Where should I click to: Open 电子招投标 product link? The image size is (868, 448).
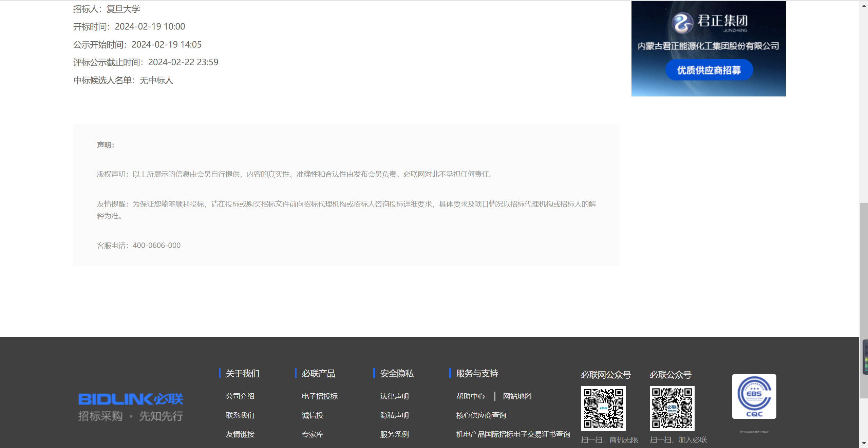point(320,396)
